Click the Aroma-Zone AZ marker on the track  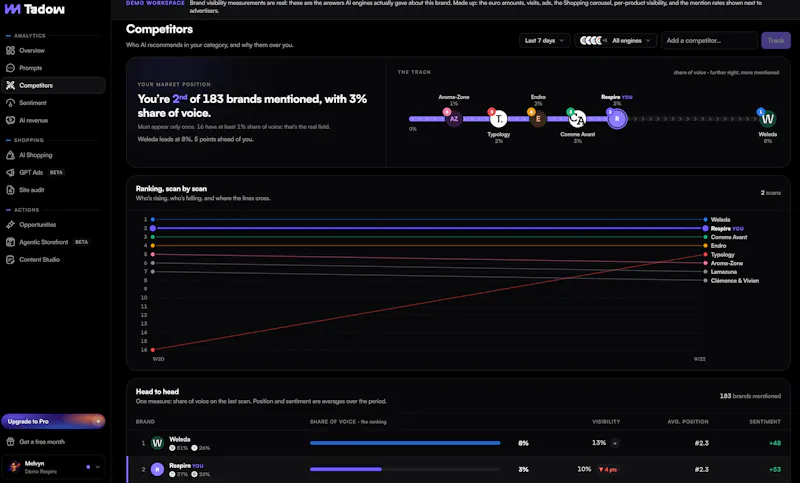point(454,119)
